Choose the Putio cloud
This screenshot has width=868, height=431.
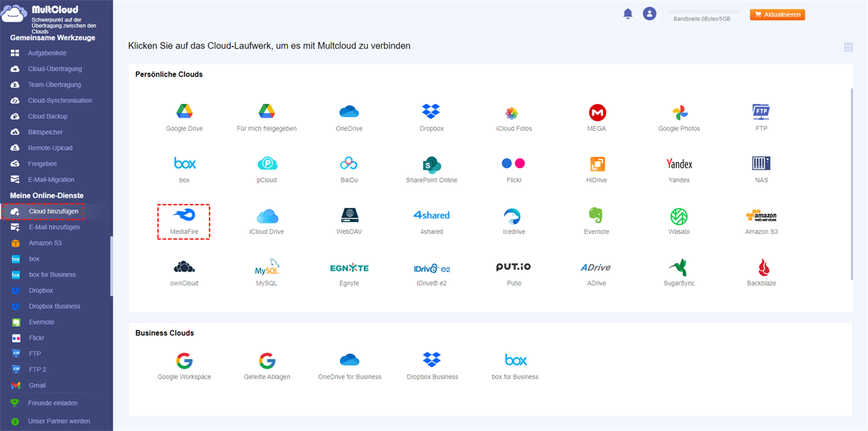click(x=514, y=267)
